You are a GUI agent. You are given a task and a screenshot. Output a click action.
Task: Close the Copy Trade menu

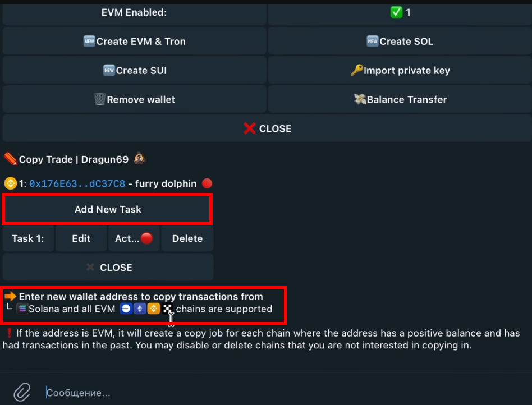(x=108, y=268)
